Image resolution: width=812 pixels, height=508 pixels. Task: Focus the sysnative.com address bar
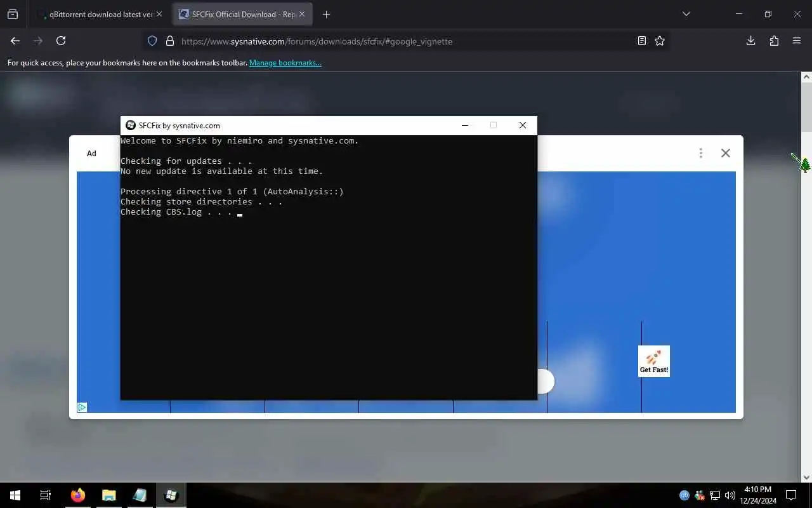coord(406,41)
